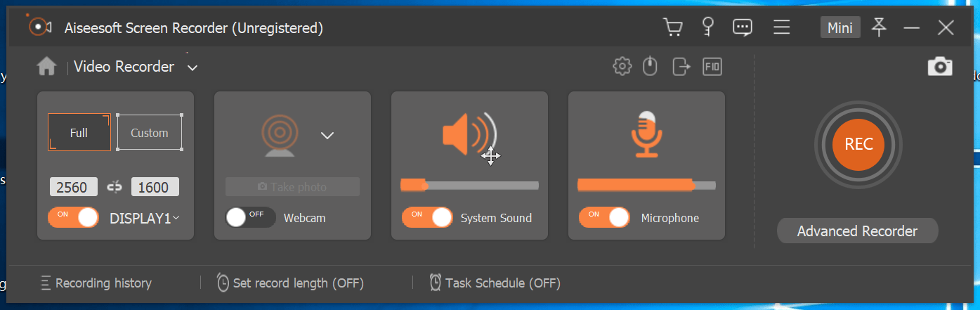Turn on the Webcam toggle

coord(251,217)
